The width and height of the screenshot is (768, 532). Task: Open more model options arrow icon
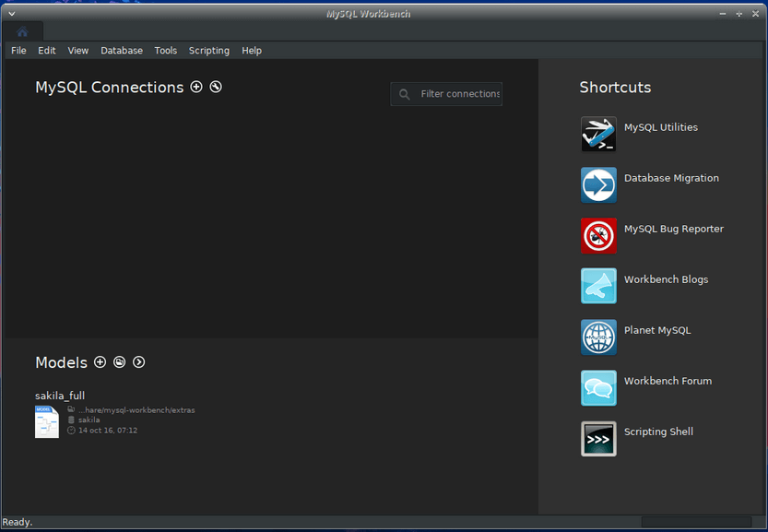point(139,362)
